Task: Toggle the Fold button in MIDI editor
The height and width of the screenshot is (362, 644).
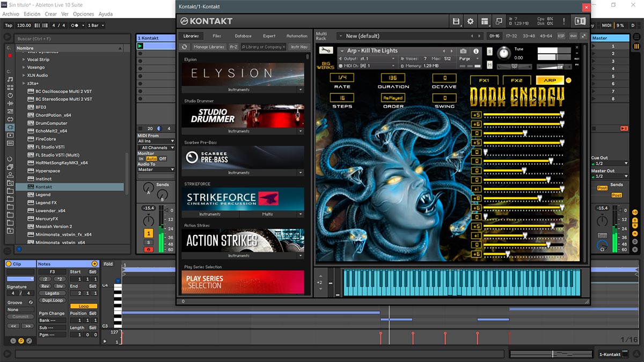Action: 108,264
